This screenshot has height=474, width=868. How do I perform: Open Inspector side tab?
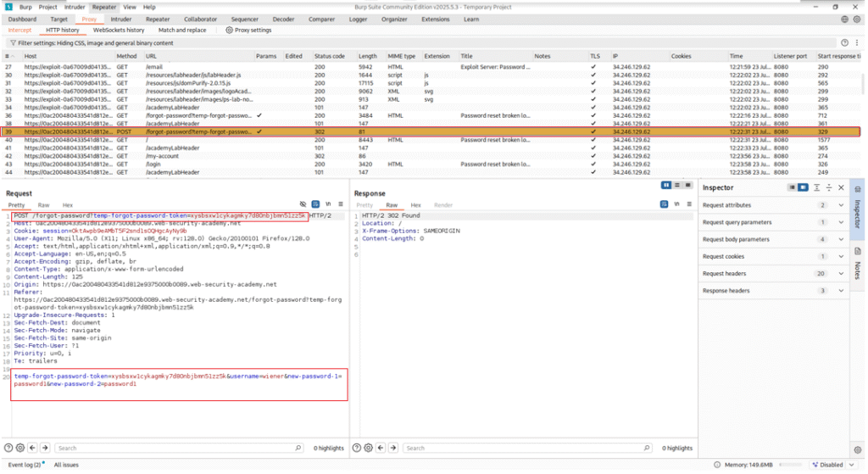pyautogui.click(x=858, y=209)
